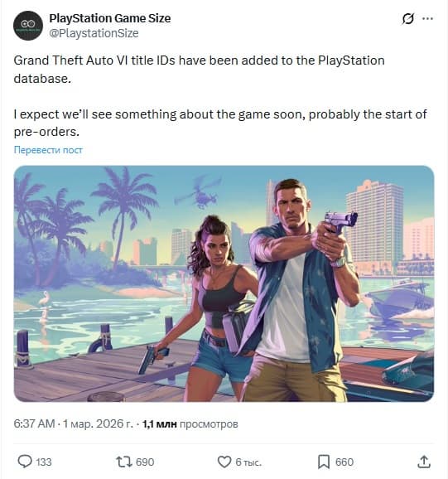
Task: Open the GTA VI artwork image
Action: [x=224, y=283]
